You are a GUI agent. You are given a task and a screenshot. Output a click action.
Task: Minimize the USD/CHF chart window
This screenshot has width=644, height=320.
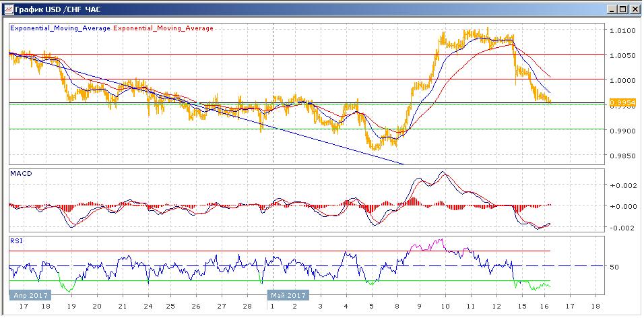[611, 9]
